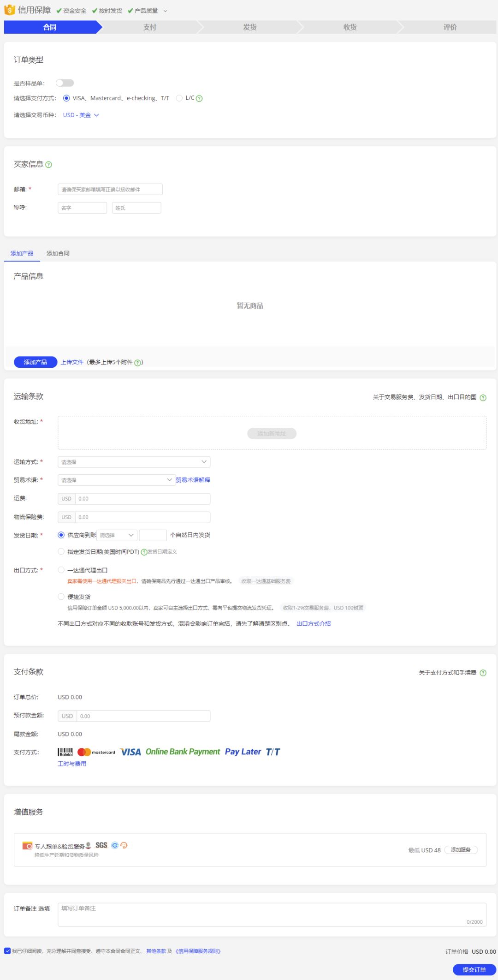
Task: Click the L/C help question icon
Action: click(199, 98)
